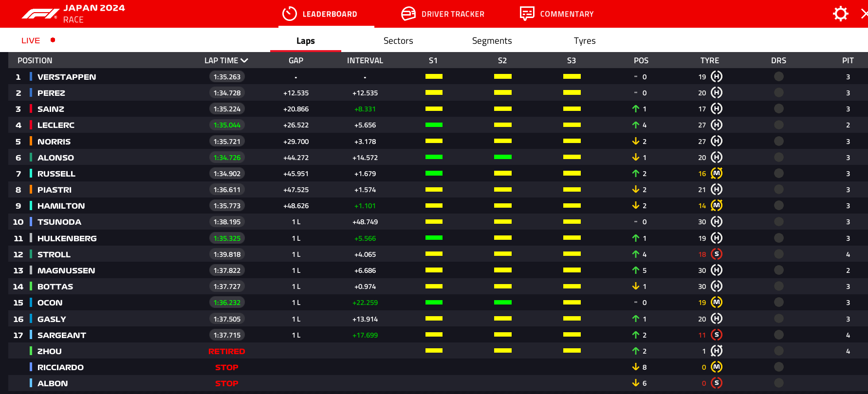Click Ricciardo's DRS indicator
Image resolution: width=868 pixels, height=394 pixels.
pos(779,367)
